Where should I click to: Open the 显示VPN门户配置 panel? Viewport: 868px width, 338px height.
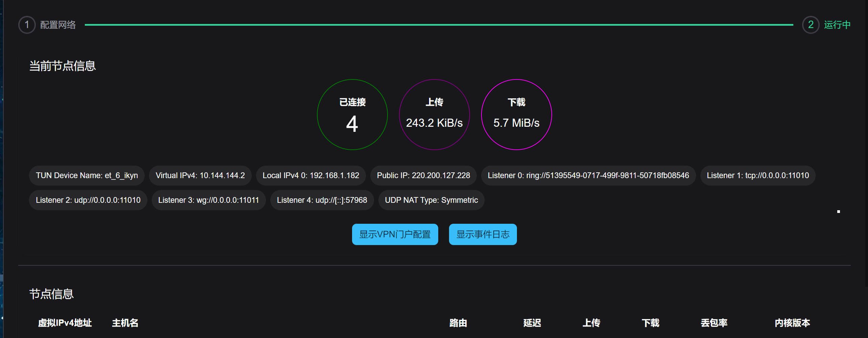[x=395, y=234]
